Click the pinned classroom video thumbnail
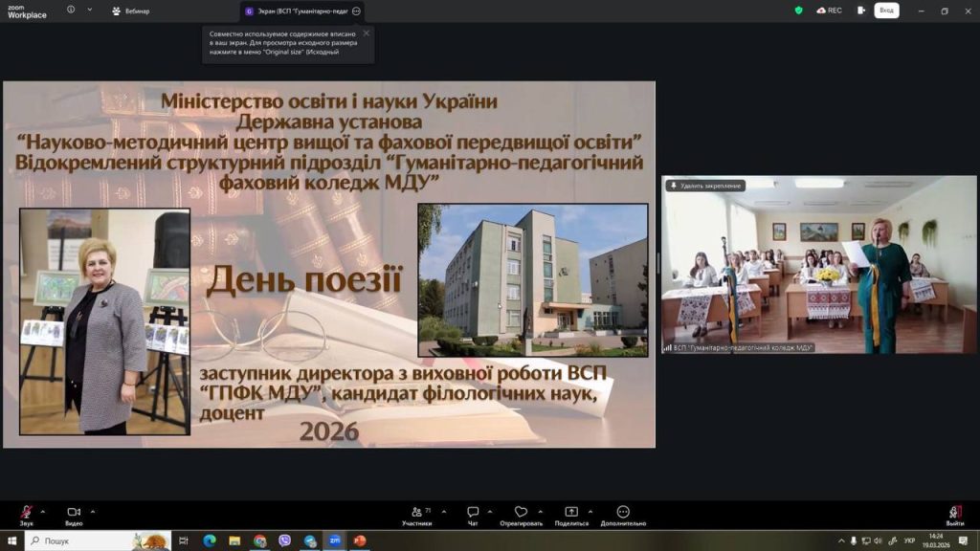This screenshot has width=980, height=551. [x=819, y=268]
